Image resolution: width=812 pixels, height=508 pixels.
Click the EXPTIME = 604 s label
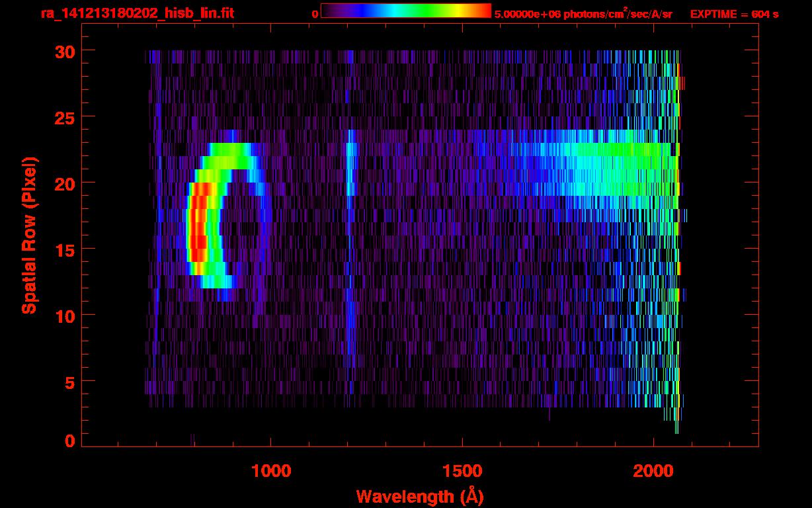(734, 14)
